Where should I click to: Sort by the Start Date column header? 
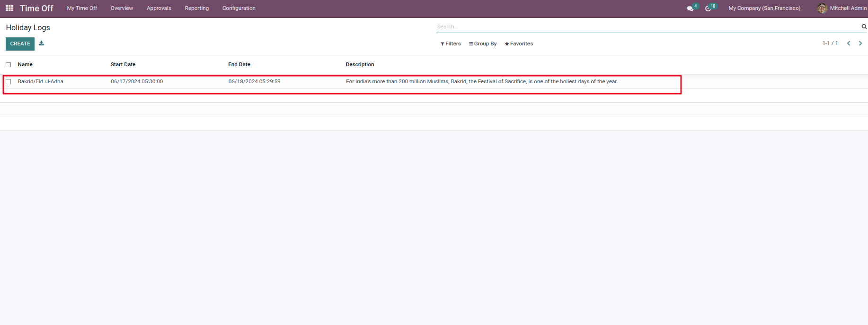tap(123, 64)
